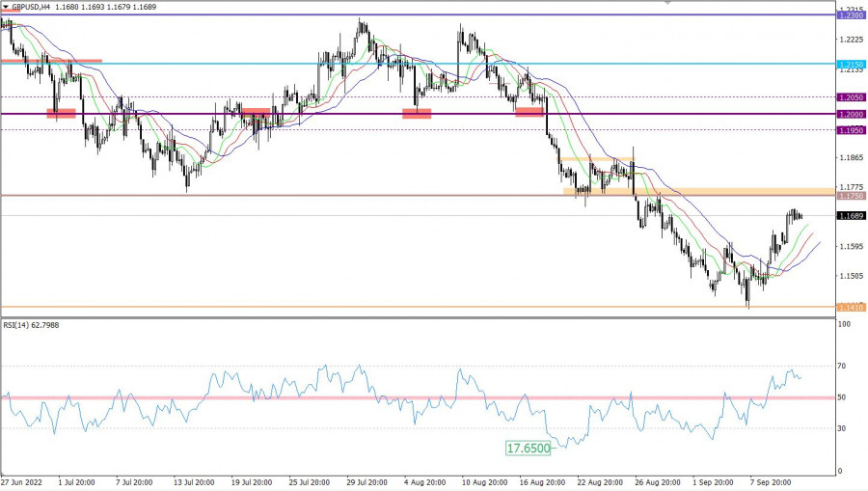
Task: Click the 1.2000 purple price level label
Action: 851,114
